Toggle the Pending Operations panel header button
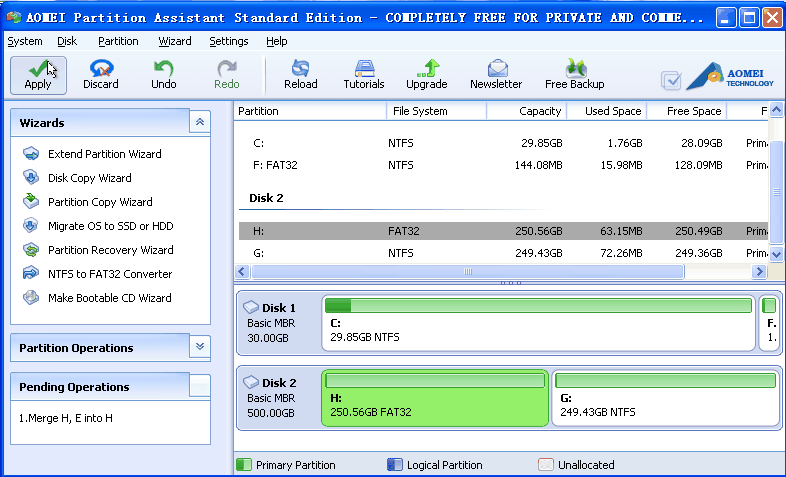Image resolution: width=786 pixels, height=477 pixels. click(200, 385)
